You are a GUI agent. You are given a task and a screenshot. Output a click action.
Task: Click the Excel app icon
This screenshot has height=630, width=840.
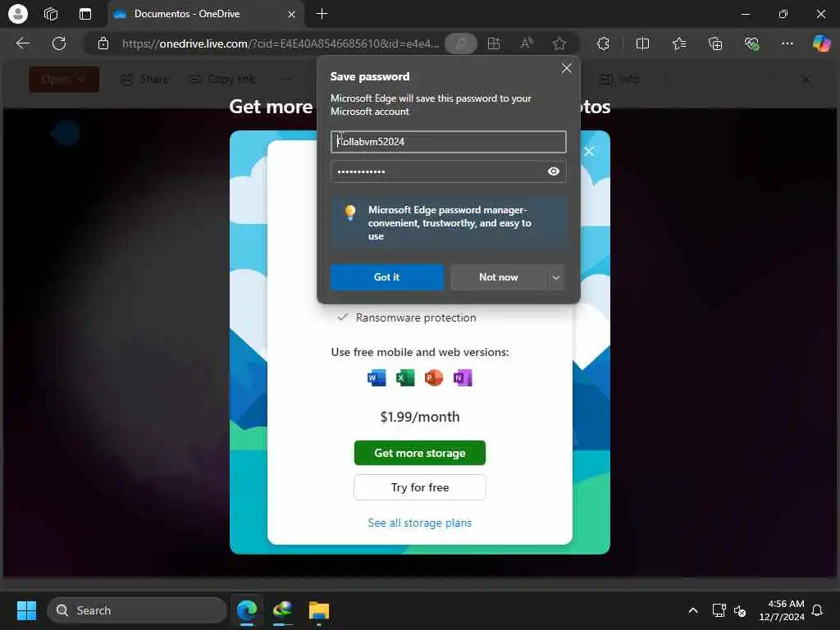pos(405,377)
